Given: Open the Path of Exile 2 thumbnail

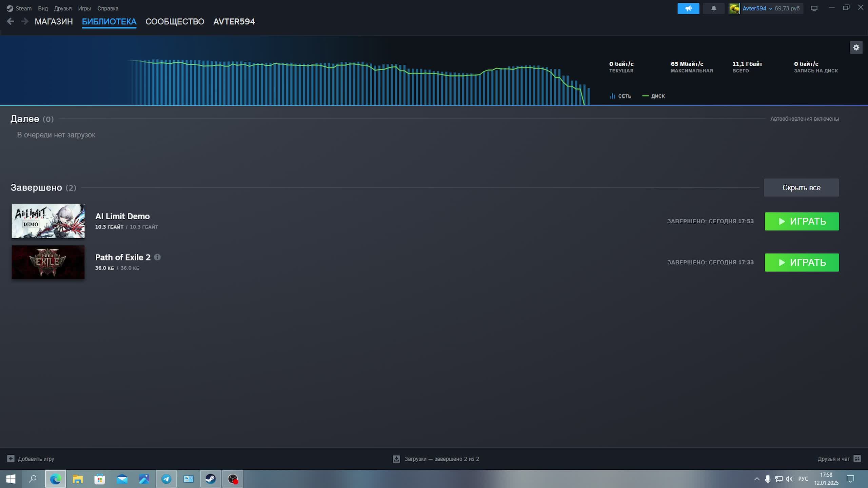Looking at the screenshot, I should 48,262.
